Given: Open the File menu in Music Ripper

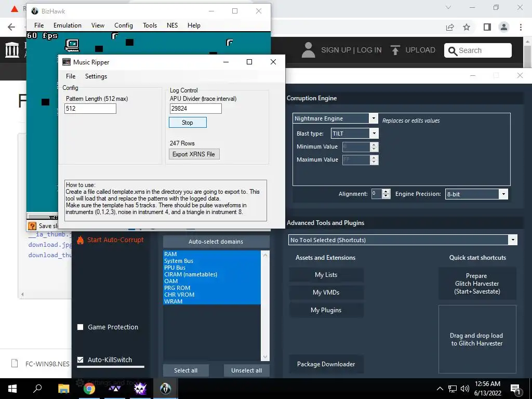Looking at the screenshot, I should point(71,76).
